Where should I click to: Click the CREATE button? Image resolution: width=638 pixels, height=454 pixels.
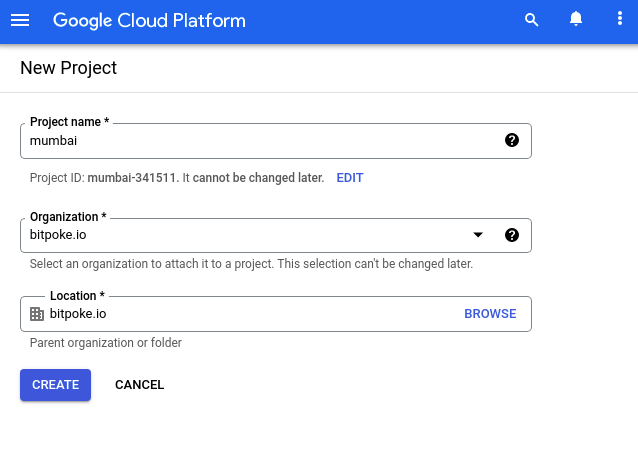click(x=55, y=385)
